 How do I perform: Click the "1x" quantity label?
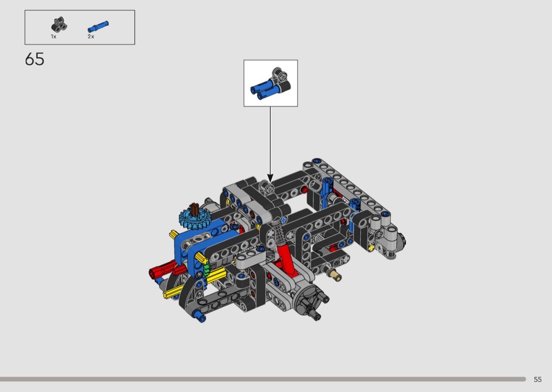click(54, 37)
